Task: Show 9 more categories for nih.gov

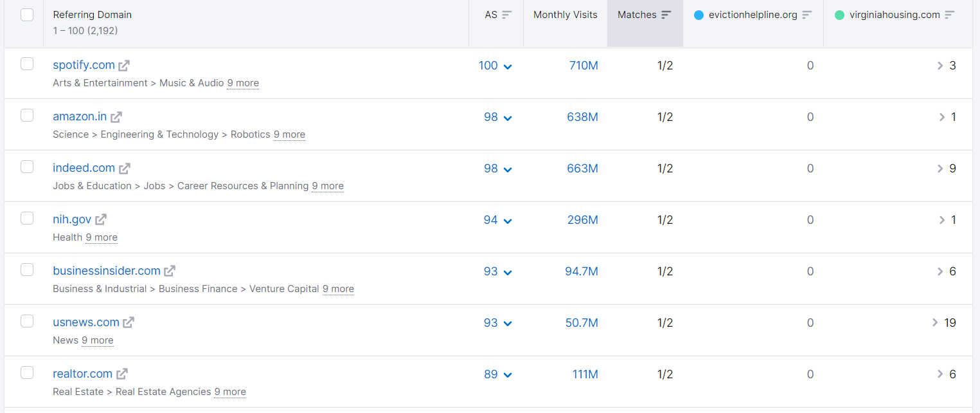Action: pos(102,237)
